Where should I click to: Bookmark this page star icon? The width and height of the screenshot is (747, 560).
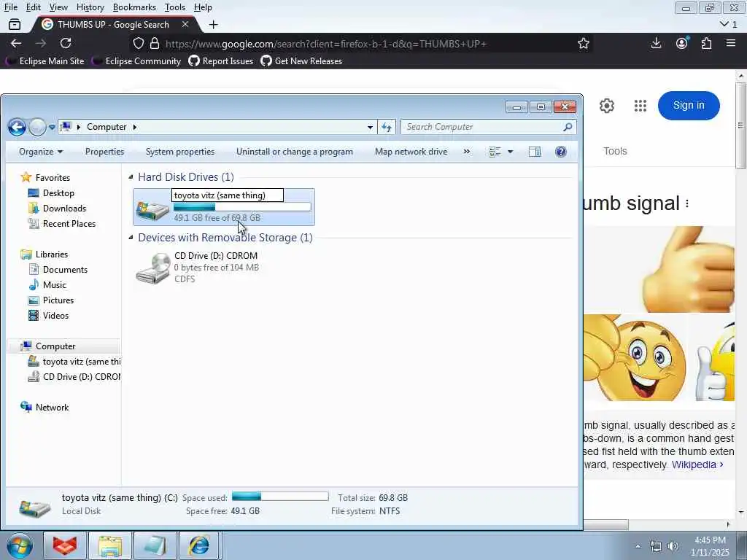click(x=583, y=43)
